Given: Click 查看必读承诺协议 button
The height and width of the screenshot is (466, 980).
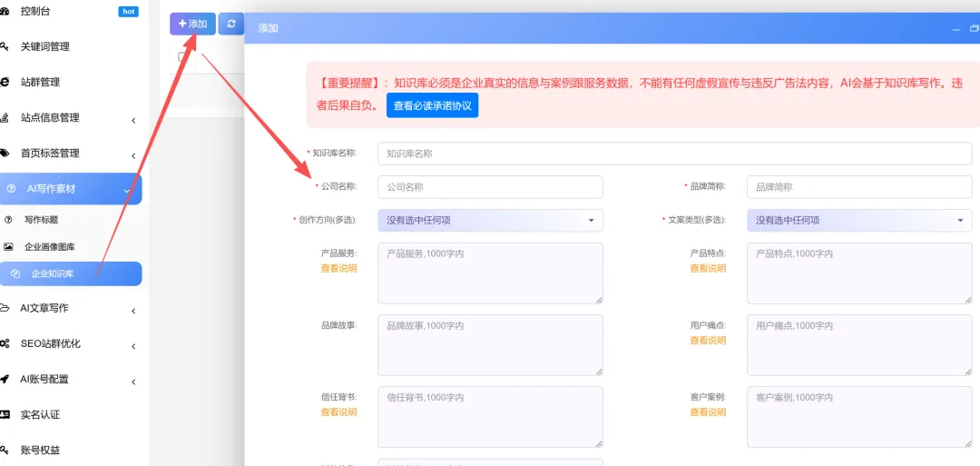Looking at the screenshot, I should tap(432, 105).
